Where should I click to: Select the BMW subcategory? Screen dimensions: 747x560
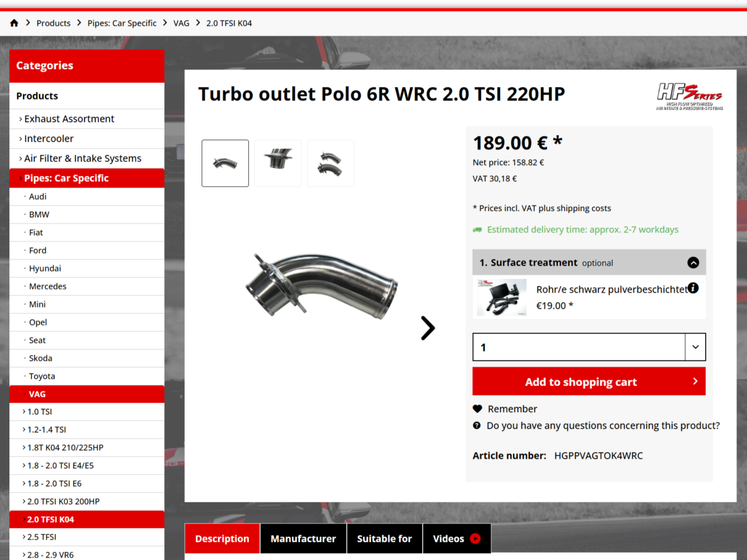point(87,215)
